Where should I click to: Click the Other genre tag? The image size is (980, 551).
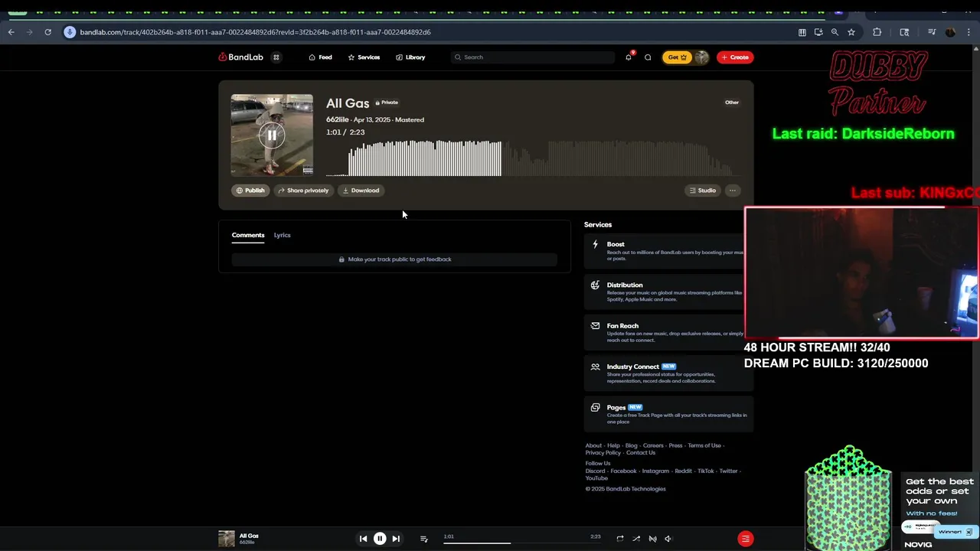(x=732, y=103)
